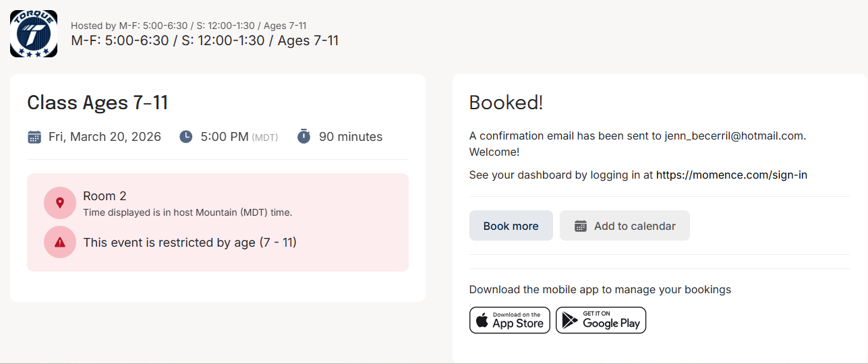
Task: Click the Apple logo on the App Store badge
Action: (482, 320)
